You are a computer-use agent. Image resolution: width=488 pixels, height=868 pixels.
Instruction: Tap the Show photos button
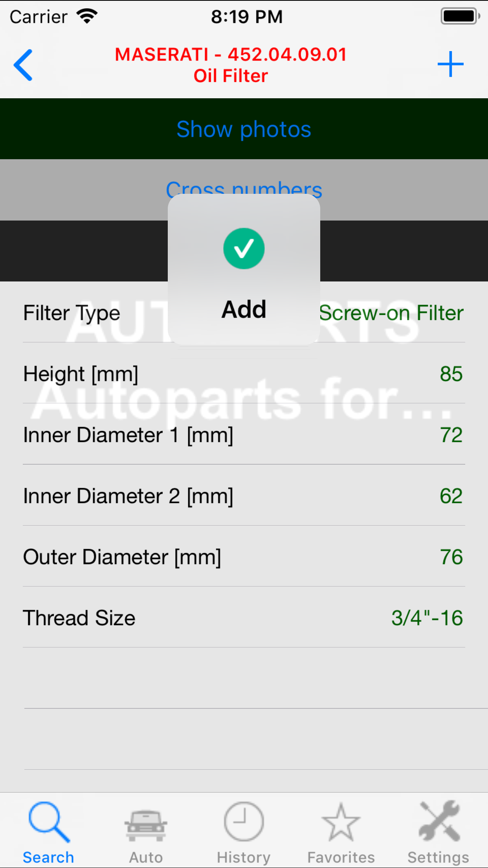pos(244,129)
